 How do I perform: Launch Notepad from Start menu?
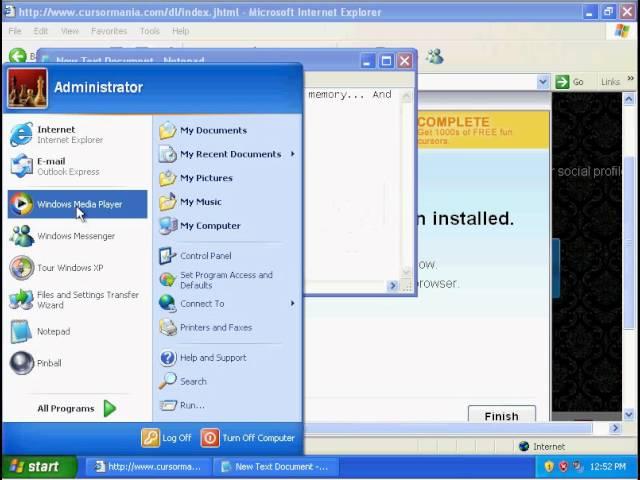pyautogui.click(x=78, y=331)
